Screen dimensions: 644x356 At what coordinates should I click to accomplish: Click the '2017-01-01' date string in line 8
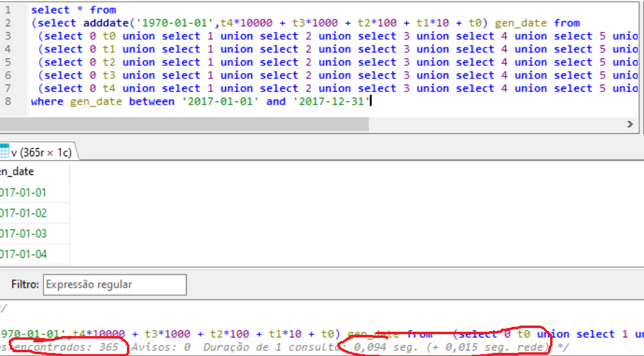pyautogui.click(x=220, y=101)
